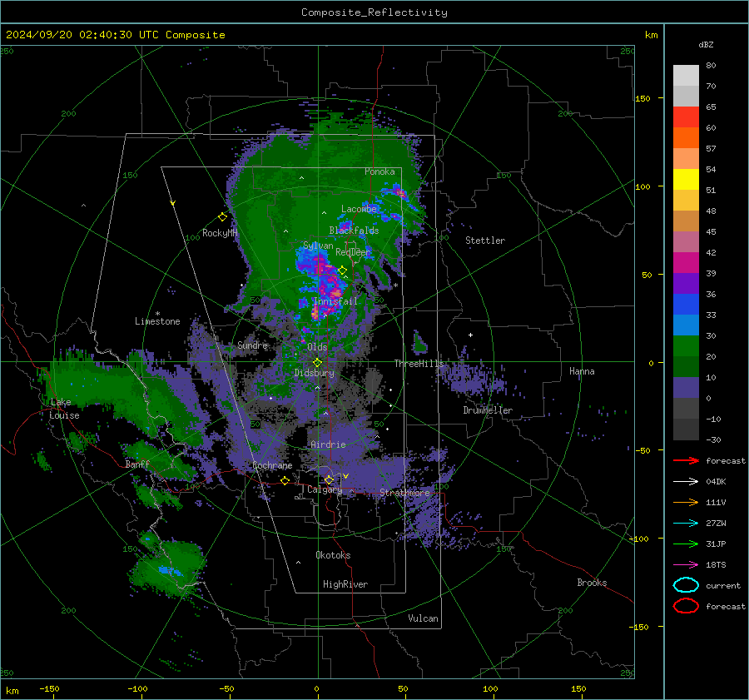Click the Banff label
This screenshot has height=700, width=749.
coord(137,464)
